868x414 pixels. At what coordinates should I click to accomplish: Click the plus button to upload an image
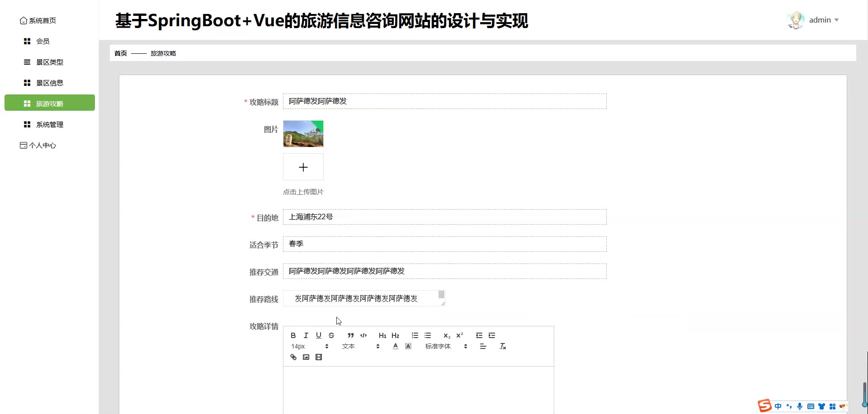click(x=303, y=167)
